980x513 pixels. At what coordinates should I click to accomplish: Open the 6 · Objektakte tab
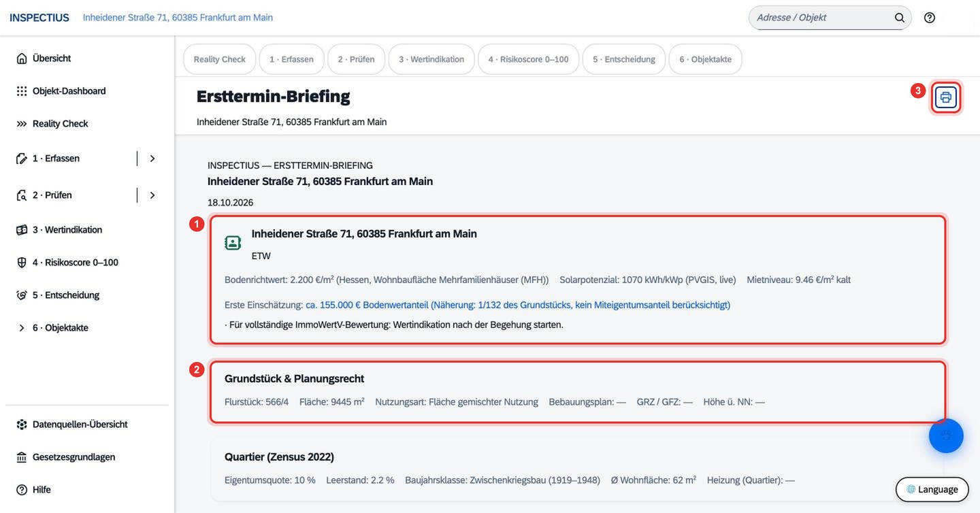(705, 59)
